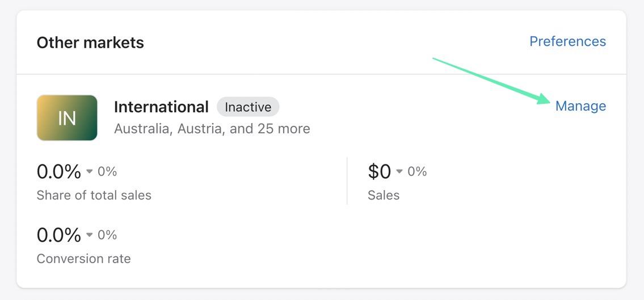Click the Other markets heading
644x300 pixels.
pyautogui.click(x=90, y=43)
